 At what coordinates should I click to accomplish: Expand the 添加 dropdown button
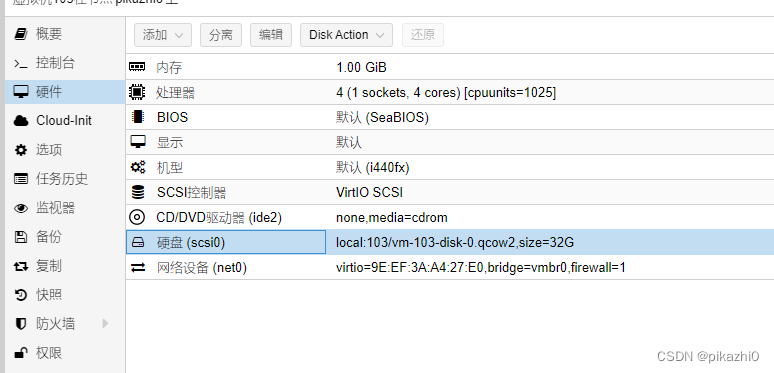pos(163,35)
